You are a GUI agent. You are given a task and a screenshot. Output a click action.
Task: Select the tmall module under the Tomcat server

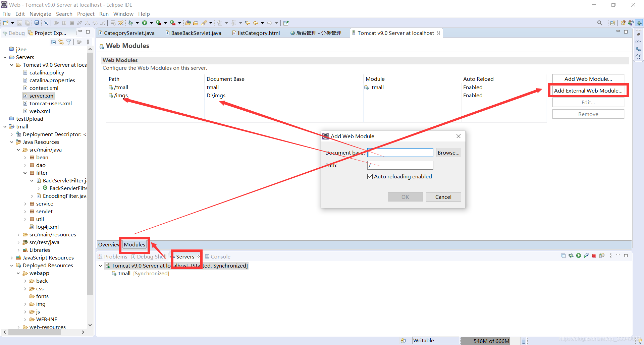[141, 274]
